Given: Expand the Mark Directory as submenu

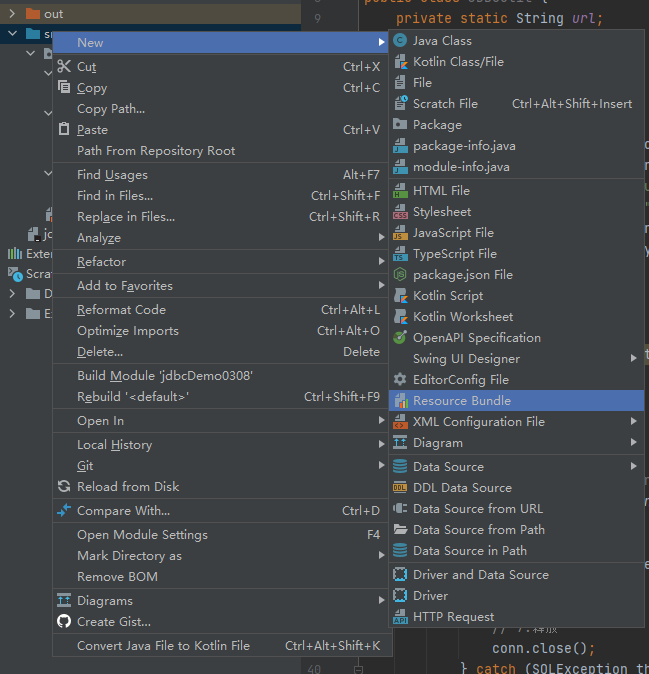Looking at the screenshot, I should coord(220,555).
